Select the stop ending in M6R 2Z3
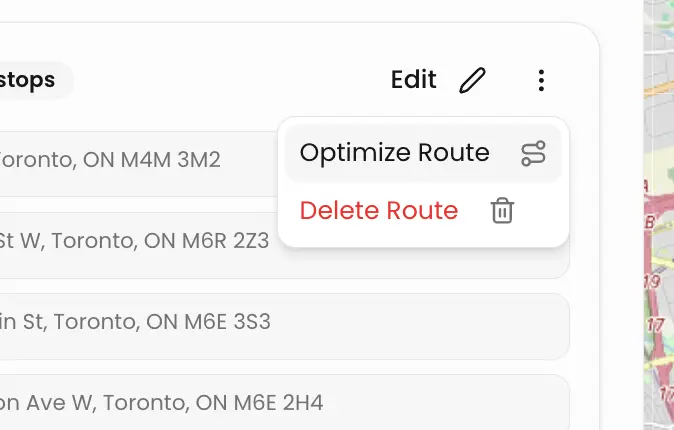The width and height of the screenshot is (674, 430). tap(135, 240)
